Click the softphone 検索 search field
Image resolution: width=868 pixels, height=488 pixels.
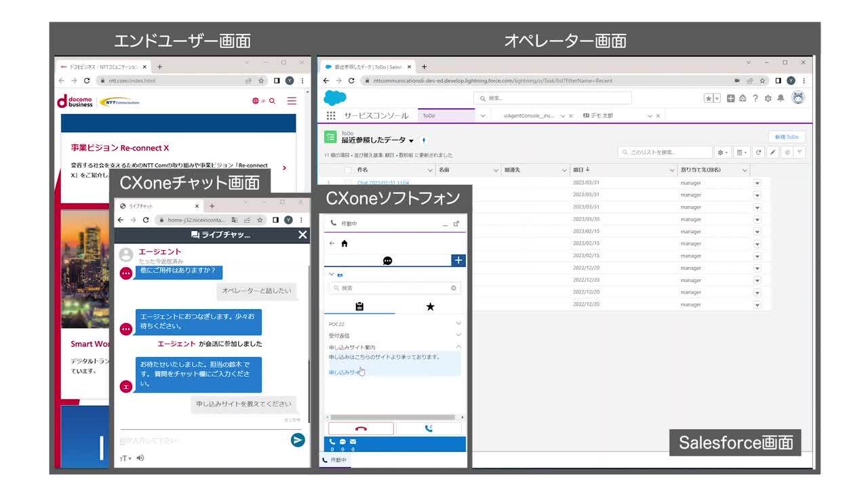click(x=395, y=288)
